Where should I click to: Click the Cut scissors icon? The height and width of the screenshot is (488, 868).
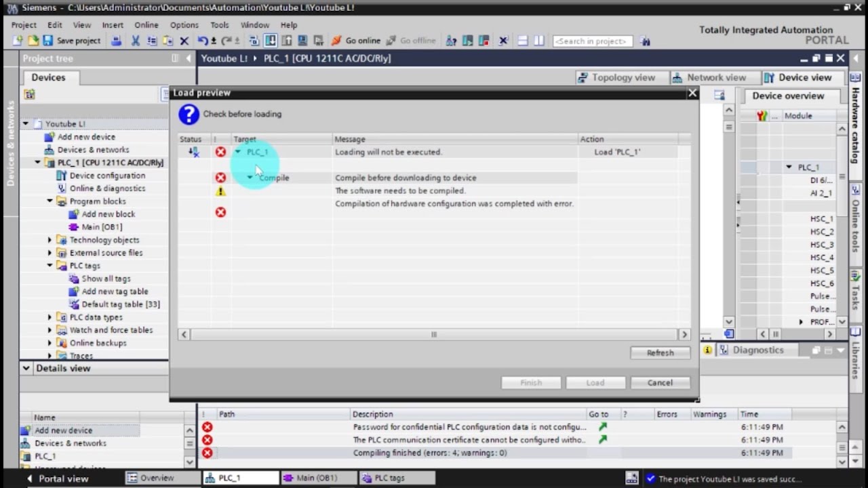136,41
